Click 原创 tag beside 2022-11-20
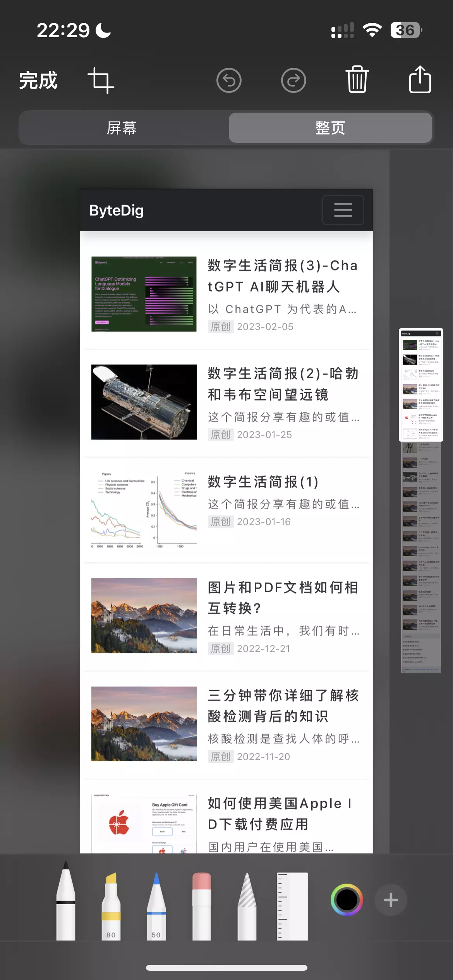This screenshot has width=453, height=980. (221, 757)
